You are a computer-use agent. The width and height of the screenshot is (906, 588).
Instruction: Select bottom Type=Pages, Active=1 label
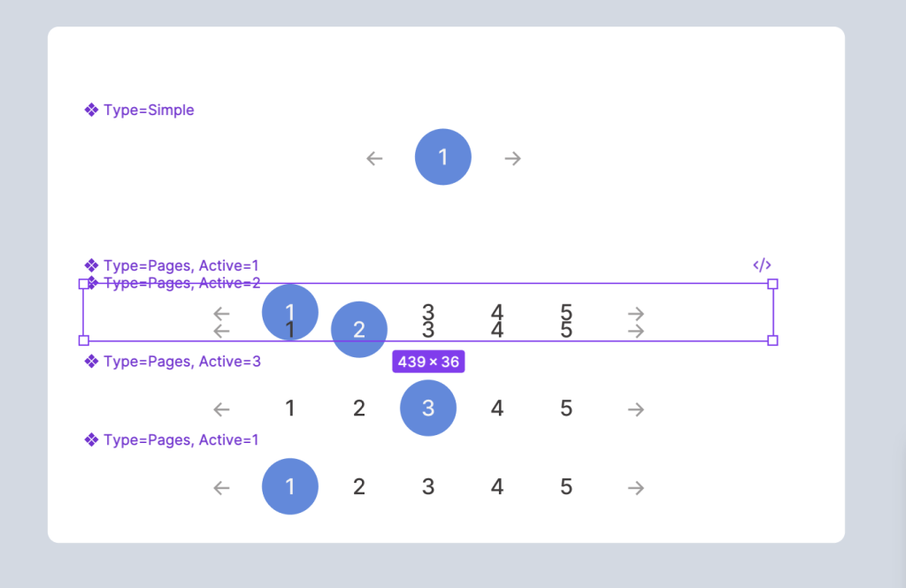tap(181, 439)
